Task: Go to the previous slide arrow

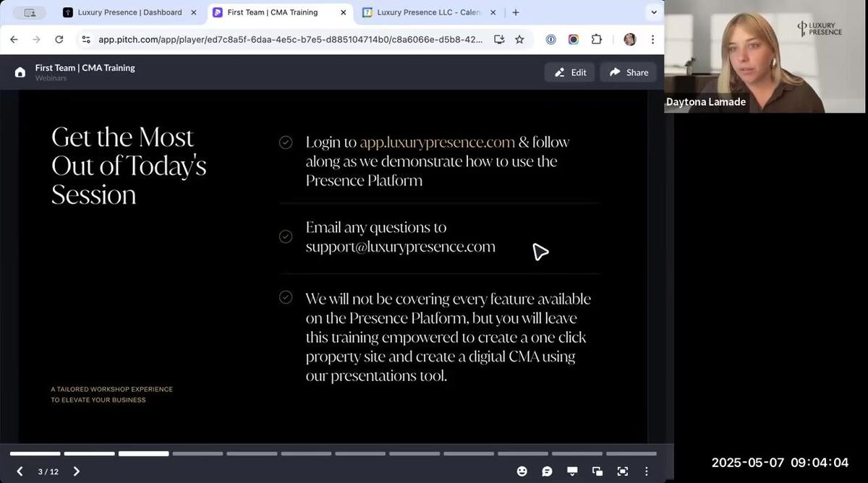Action: tap(20, 471)
